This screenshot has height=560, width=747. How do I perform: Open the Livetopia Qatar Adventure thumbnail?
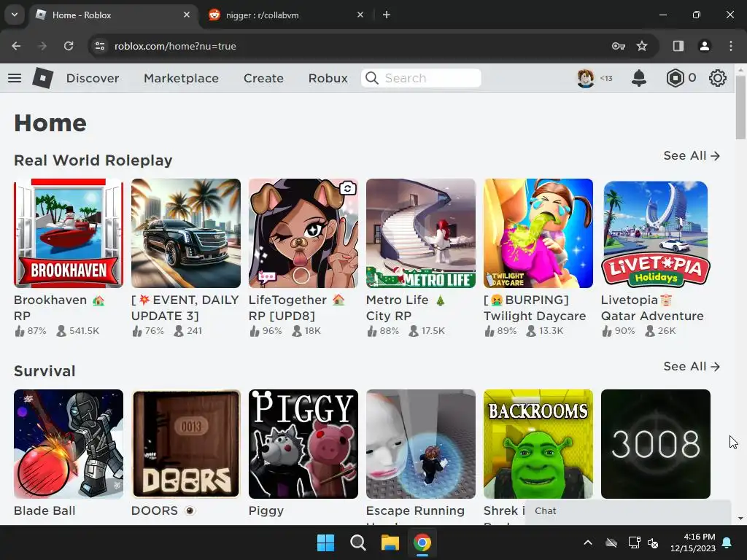[656, 233]
